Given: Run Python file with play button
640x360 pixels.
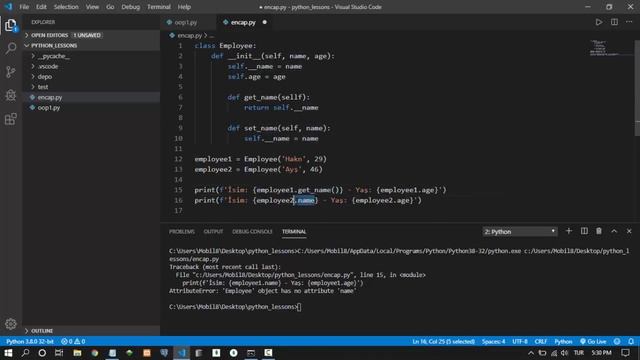Looking at the screenshot, I should click(x=598, y=22).
